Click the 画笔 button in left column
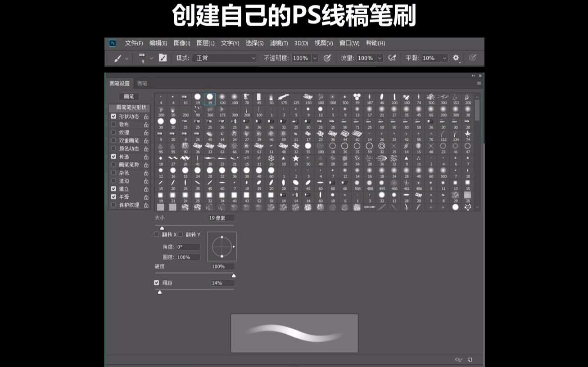 (129, 97)
